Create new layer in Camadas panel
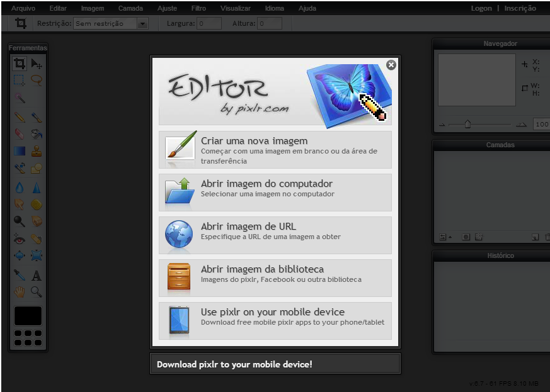 point(535,237)
